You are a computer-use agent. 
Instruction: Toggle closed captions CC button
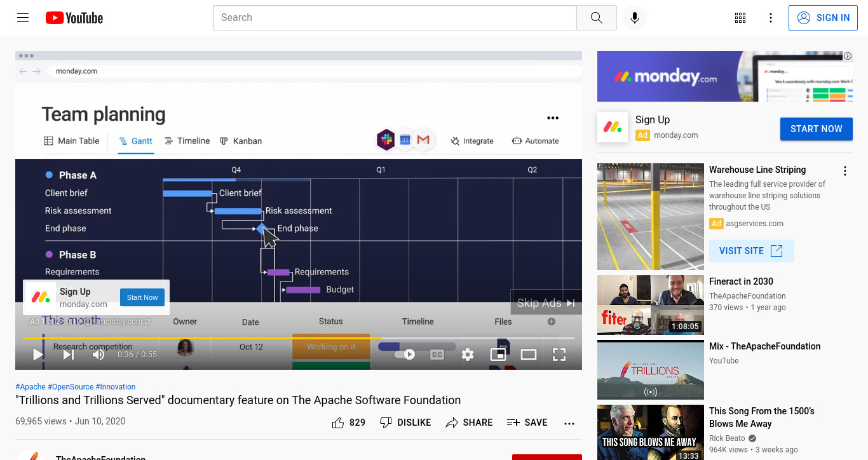[437, 355]
